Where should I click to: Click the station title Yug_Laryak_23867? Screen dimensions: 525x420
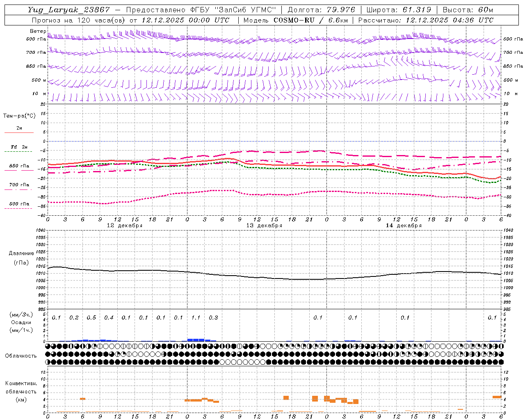coord(68,10)
